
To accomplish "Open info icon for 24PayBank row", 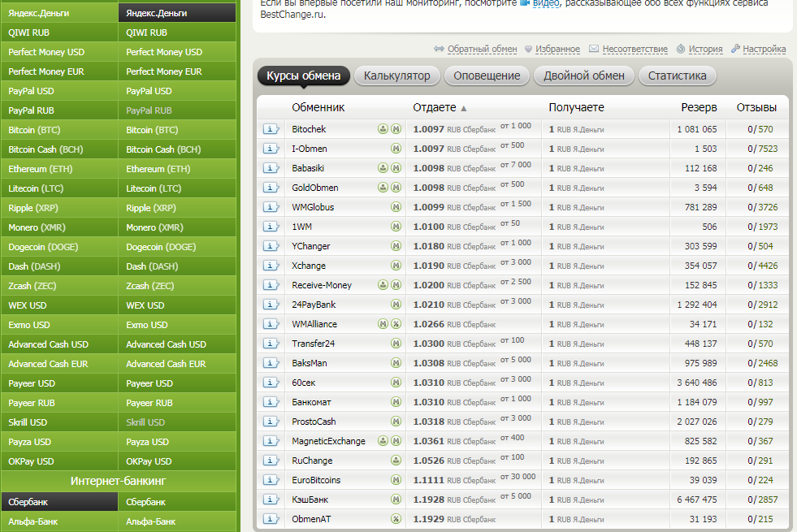I will point(271,305).
